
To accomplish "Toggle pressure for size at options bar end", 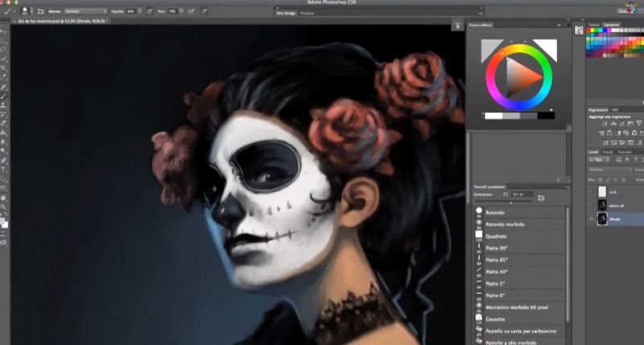I will pyautogui.click(x=204, y=11).
